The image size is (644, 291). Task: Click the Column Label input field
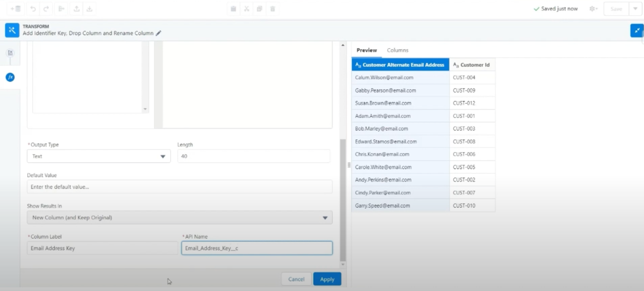pos(102,248)
